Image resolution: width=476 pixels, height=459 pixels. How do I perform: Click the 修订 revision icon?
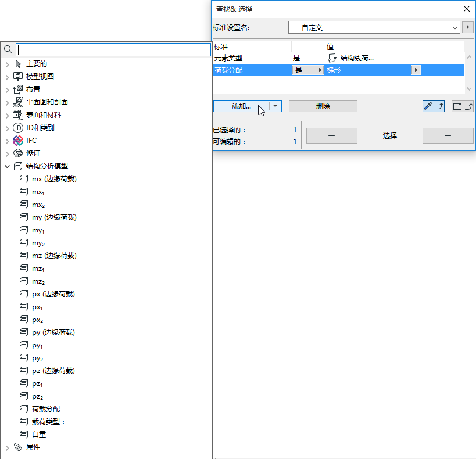18,153
